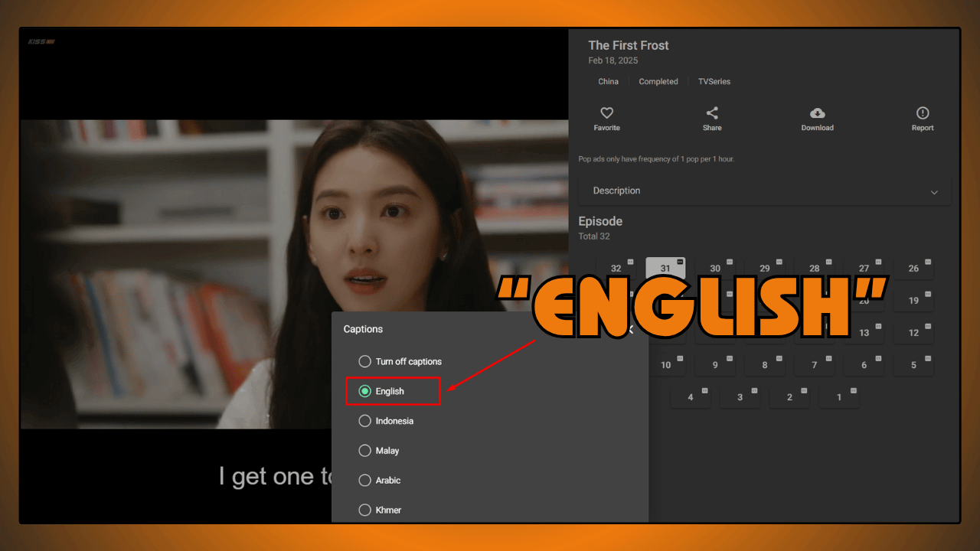Click the Completed status tag

point(658,82)
